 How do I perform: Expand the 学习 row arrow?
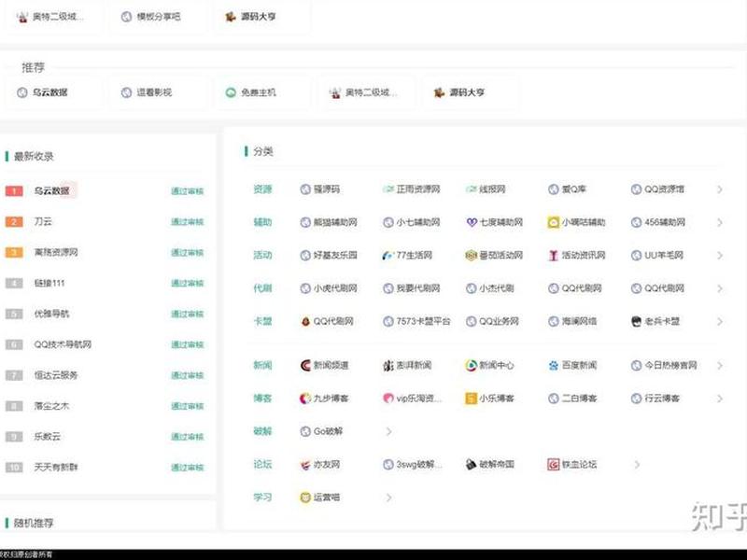[388, 498]
